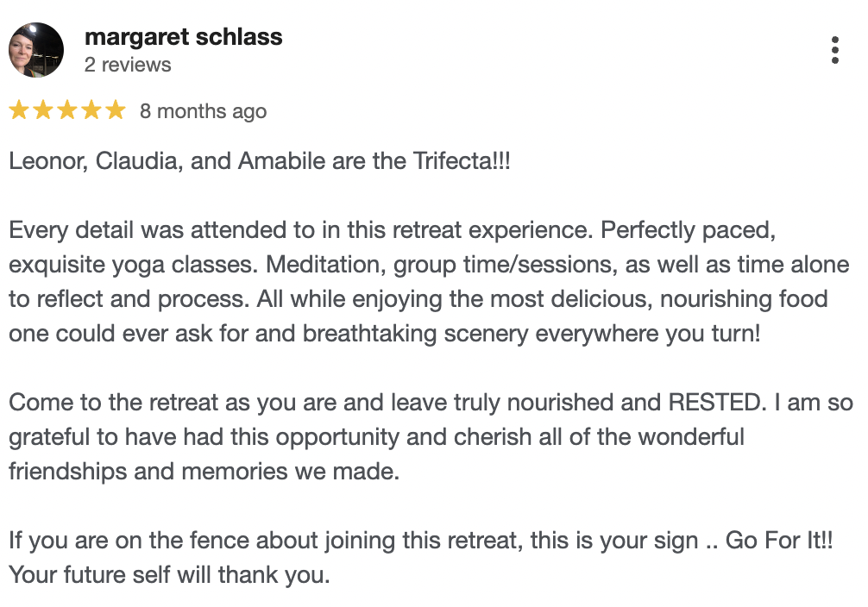Click the fifth gold rating star
Image resolution: width=868 pixels, height=607 pixels.
click(116, 110)
